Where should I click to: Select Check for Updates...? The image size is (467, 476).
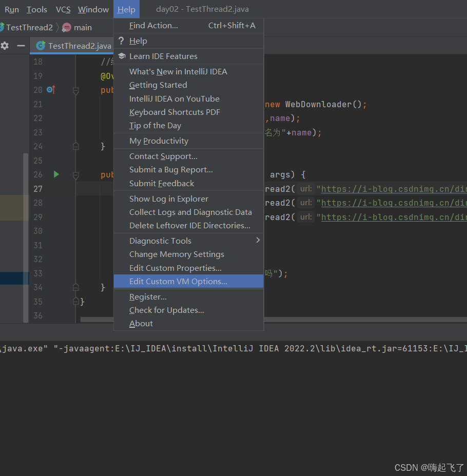click(188, 310)
